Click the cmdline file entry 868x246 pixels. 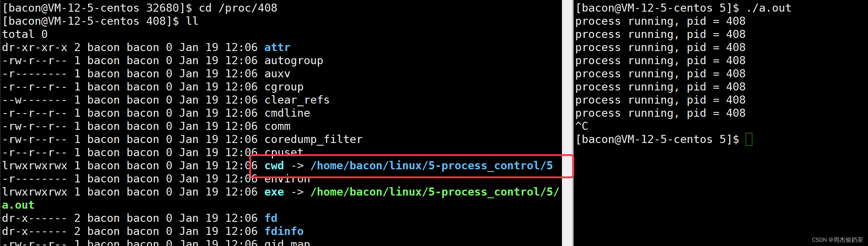(x=287, y=113)
